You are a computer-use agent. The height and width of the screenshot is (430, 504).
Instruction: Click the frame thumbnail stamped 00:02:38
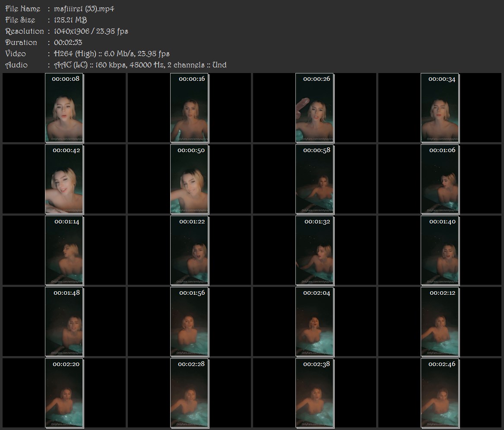coord(315,393)
